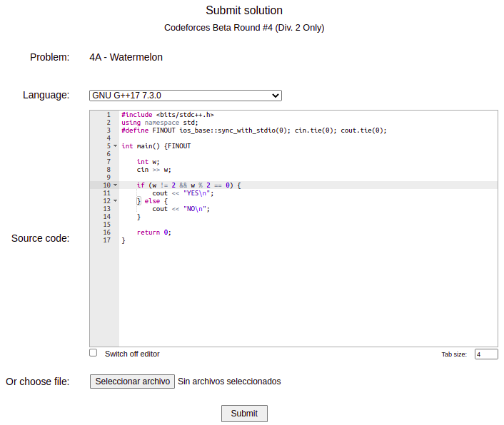Click the using namespace std; line
The height and width of the screenshot is (425, 504).
160,123
